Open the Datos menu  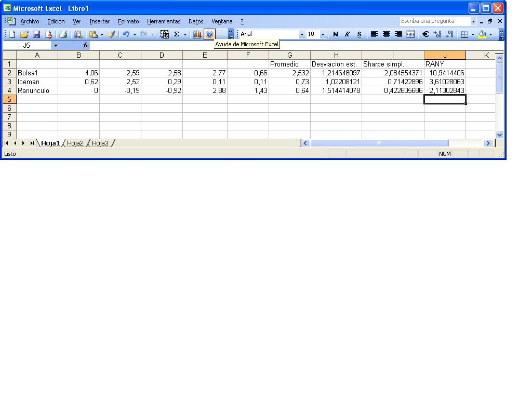pyautogui.click(x=196, y=21)
